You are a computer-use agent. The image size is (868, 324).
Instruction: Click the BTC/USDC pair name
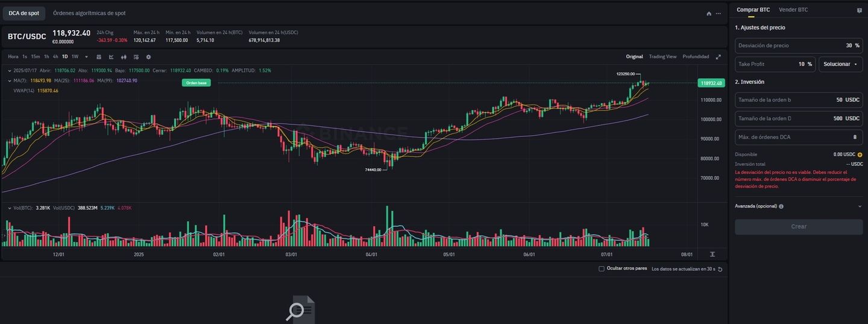pos(27,37)
